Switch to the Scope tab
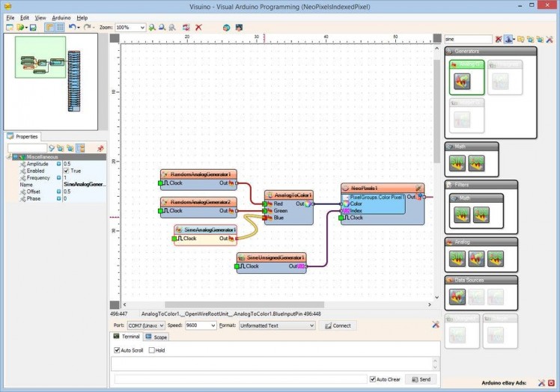This screenshot has width=560, height=392. (156, 337)
